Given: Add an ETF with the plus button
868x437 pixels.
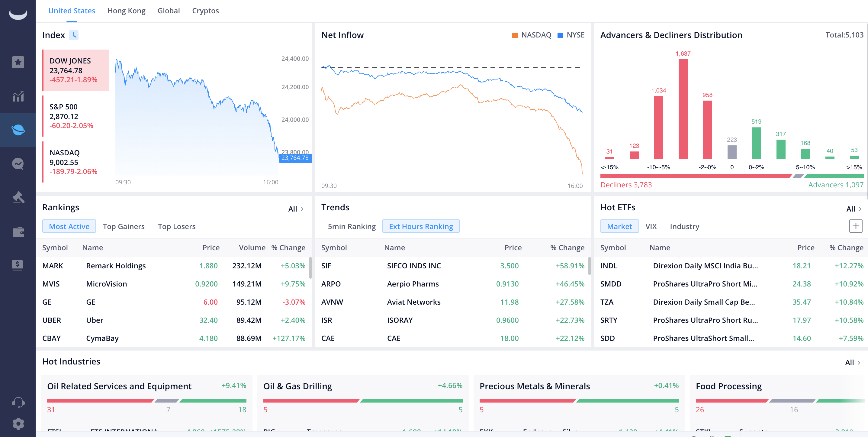Looking at the screenshot, I should [x=855, y=226].
